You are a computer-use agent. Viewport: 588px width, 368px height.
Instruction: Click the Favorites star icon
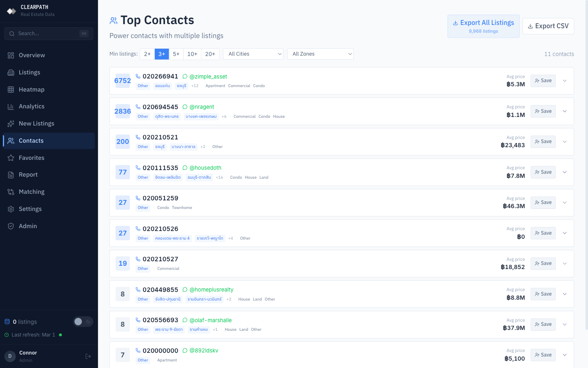(x=11, y=158)
